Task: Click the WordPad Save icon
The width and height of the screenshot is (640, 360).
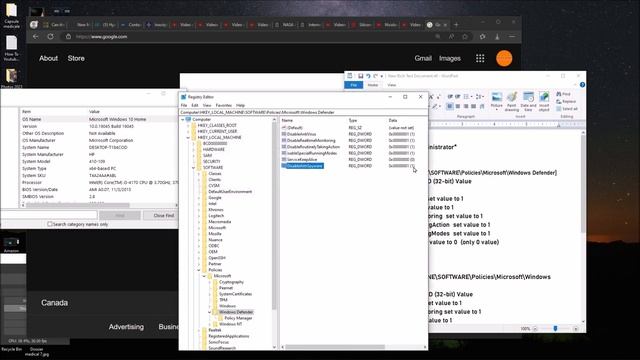Action: [x=360, y=76]
